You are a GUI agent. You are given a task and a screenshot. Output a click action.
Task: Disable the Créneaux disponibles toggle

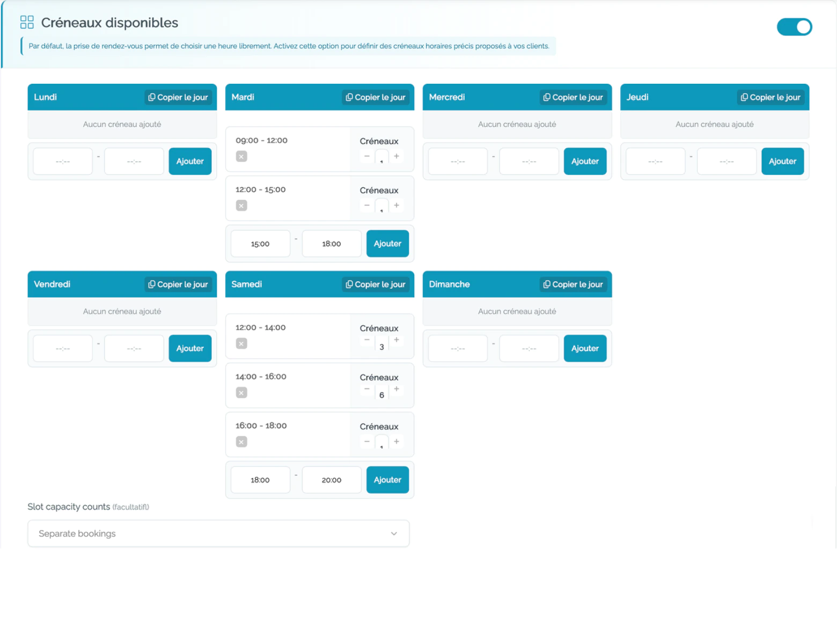[794, 27]
